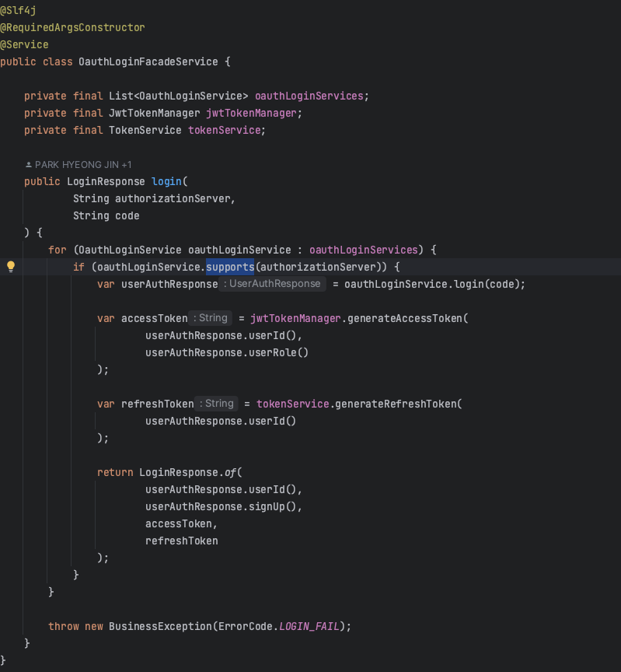
Task: Click the tokenService field declaration name
Action: click(225, 131)
